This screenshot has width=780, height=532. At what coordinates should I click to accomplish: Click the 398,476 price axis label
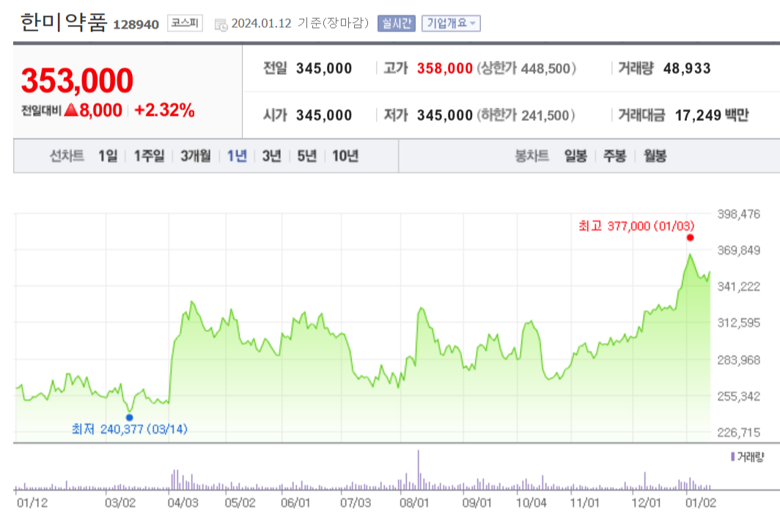(x=739, y=214)
